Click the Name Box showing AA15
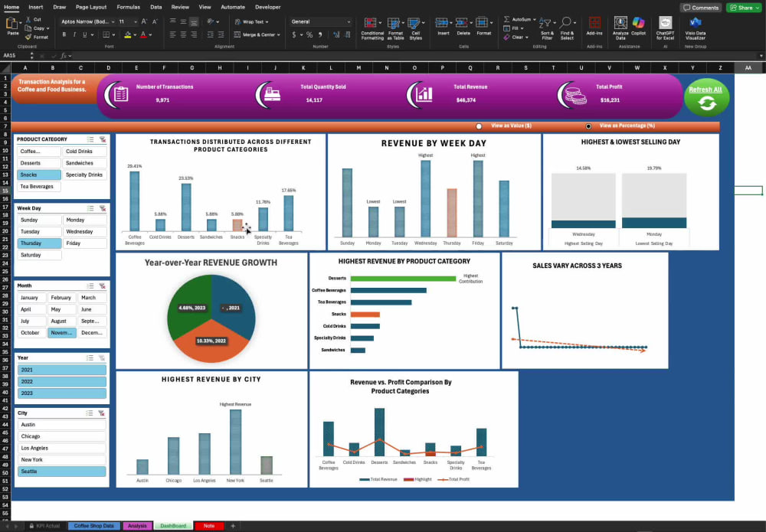The width and height of the screenshot is (766, 532). pyautogui.click(x=15, y=56)
